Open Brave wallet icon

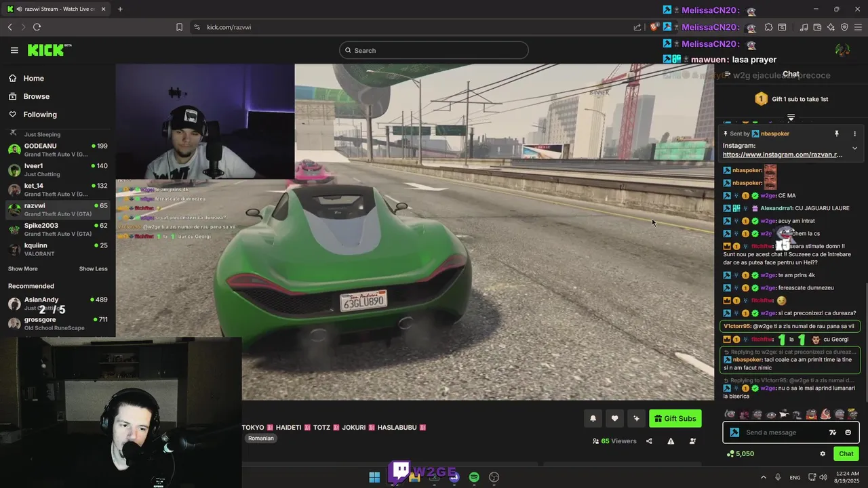[x=817, y=27]
